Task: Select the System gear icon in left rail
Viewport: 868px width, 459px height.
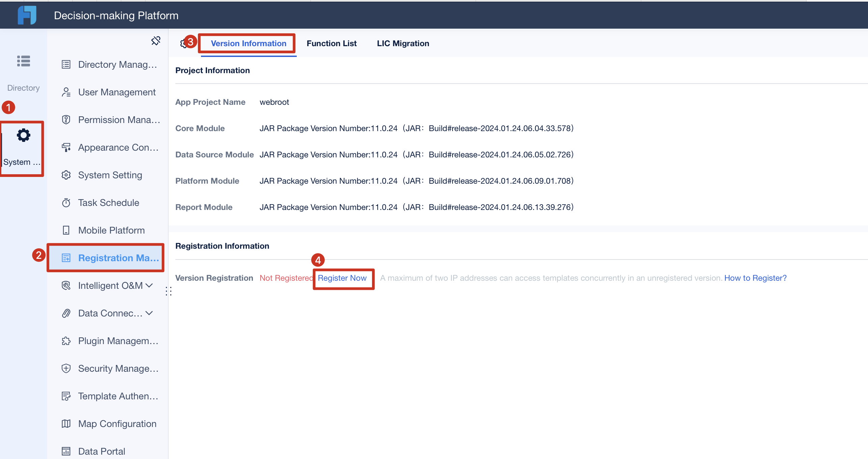Action: [x=23, y=135]
